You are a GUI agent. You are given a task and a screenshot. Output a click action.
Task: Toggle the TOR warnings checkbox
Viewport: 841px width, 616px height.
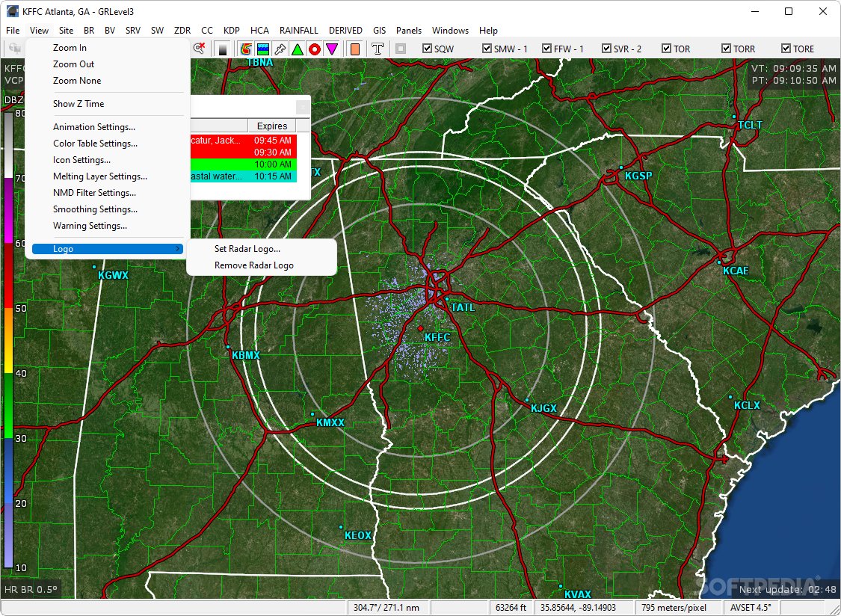click(x=666, y=49)
